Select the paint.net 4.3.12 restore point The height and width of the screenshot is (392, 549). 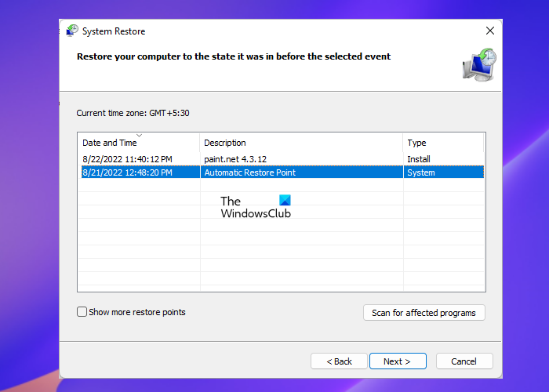[235, 159]
